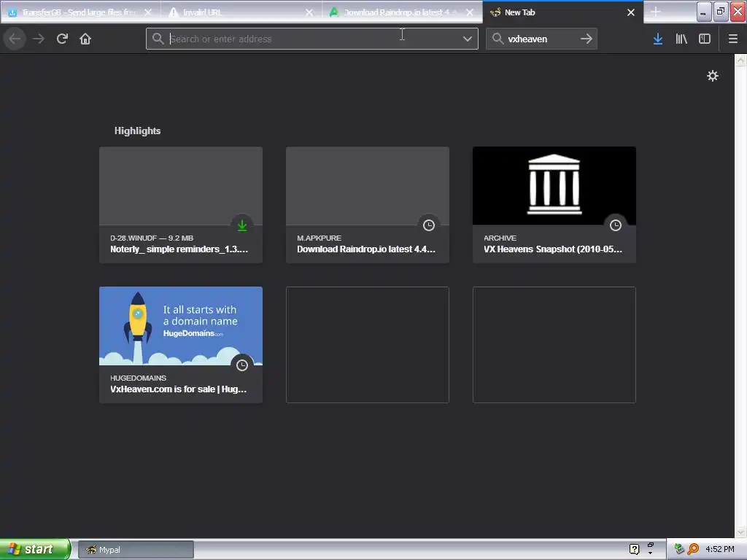The image size is (747, 560).
Task: Click the address bar search magnifier icon
Action: coord(158,39)
